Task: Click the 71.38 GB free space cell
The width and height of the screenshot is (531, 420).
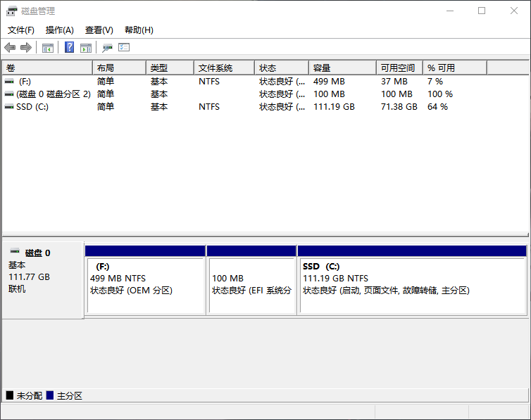Action: (x=399, y=107)
